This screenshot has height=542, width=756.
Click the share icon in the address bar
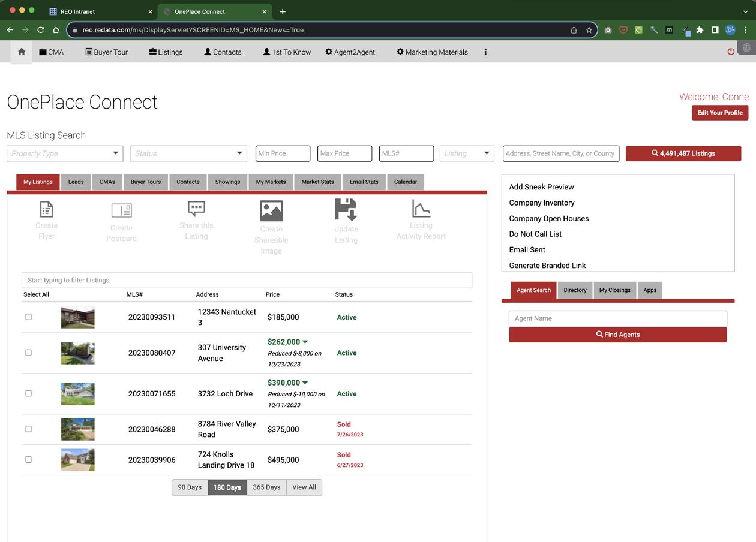click(574, 30)
